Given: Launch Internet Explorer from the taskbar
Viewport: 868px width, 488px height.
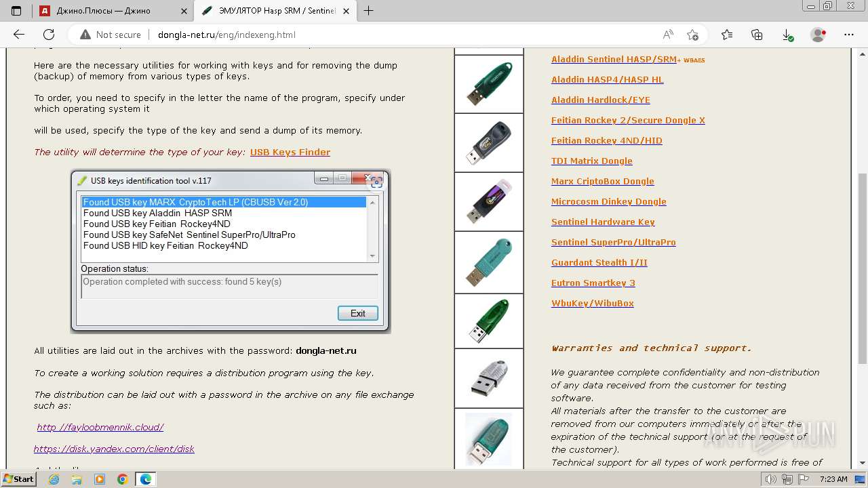Looking at the screenshot, I should [x=54, y=479].
